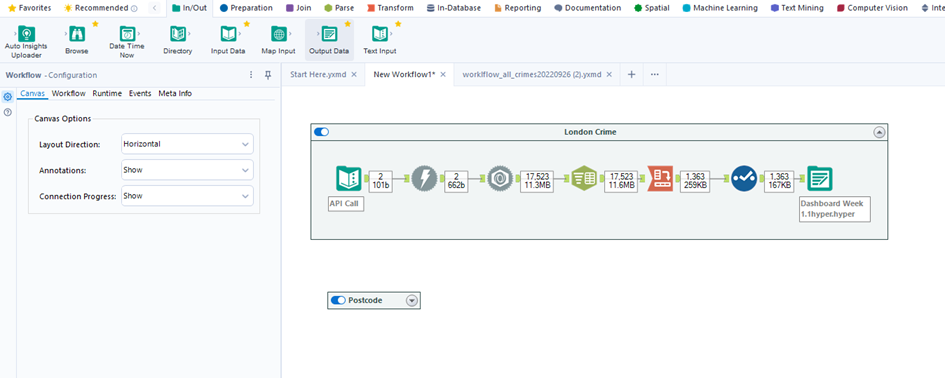Collapse the London Crime container

tap(879, 132)
